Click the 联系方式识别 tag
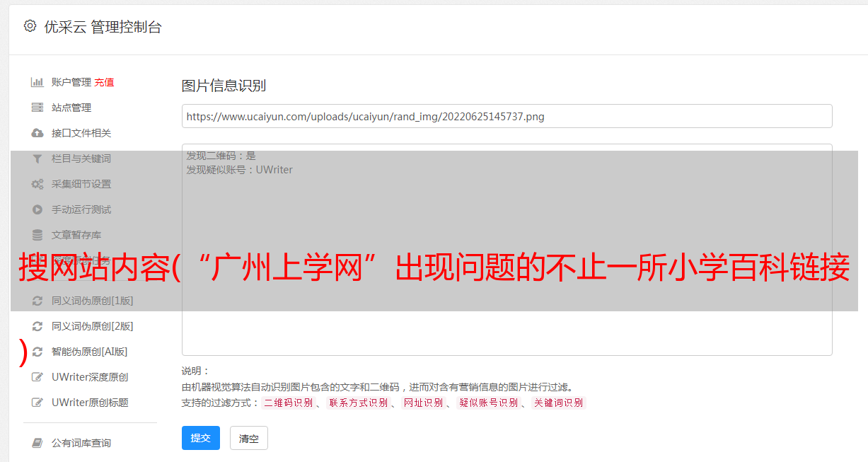The width and height of the screenshot is (868, 462). pyautogui.click(x=359, y=403)
